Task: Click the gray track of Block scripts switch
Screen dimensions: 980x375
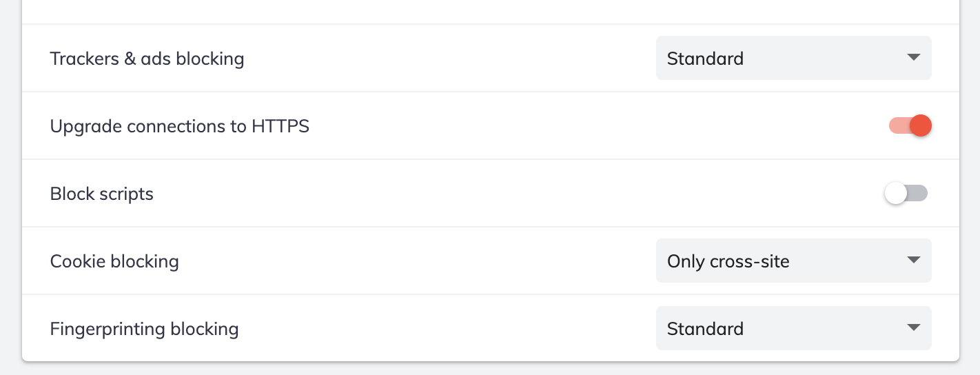Action: (x=919, y=194)
